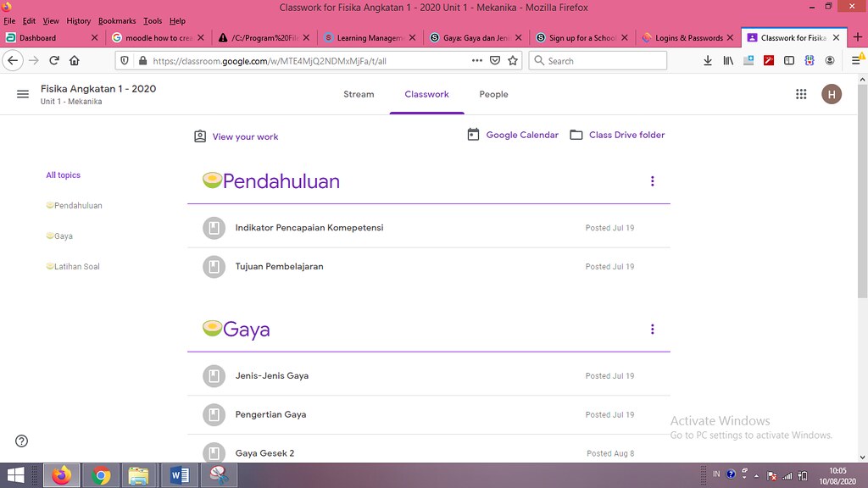Viewport: 868px width, 488px height.
Task: Bookmark this page with the star
Action: (x=513, y=61)
